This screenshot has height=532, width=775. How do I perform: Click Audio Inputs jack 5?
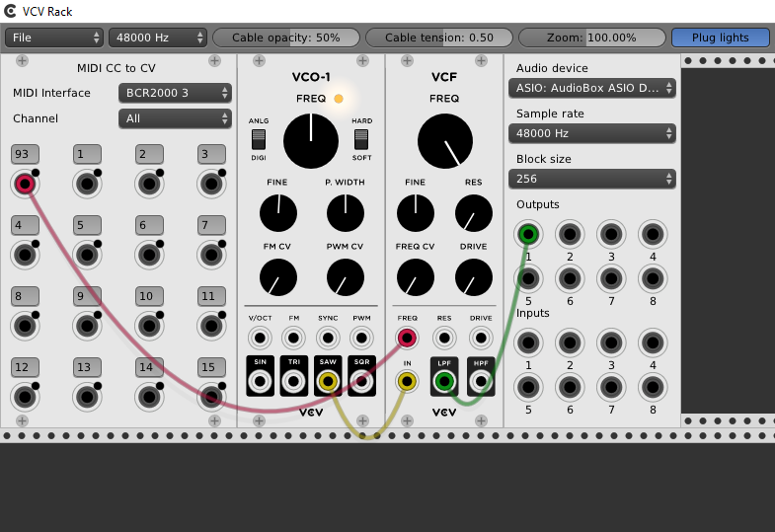pos(528,387)
